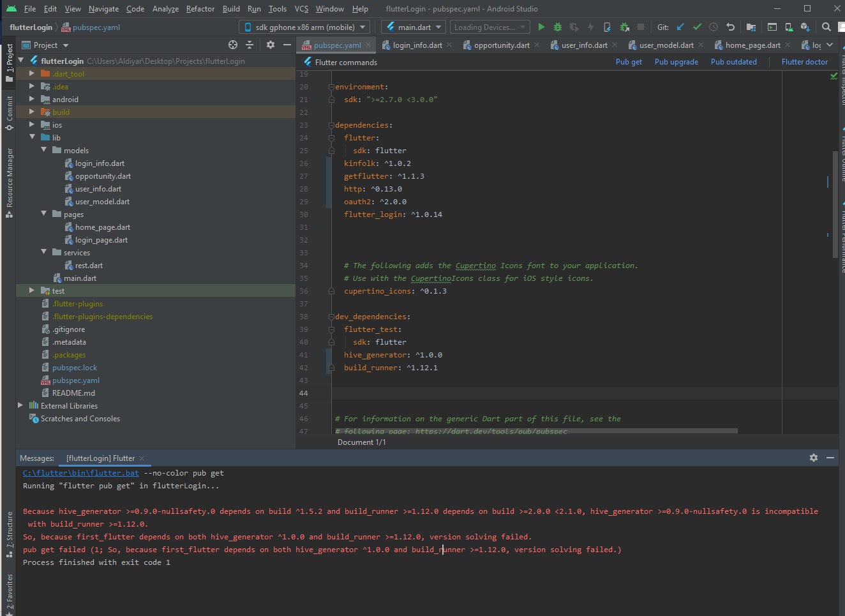The width and height of the screenshot is (845, 616).
Task: Open the device selector dropdown
Action: point(304,27)
